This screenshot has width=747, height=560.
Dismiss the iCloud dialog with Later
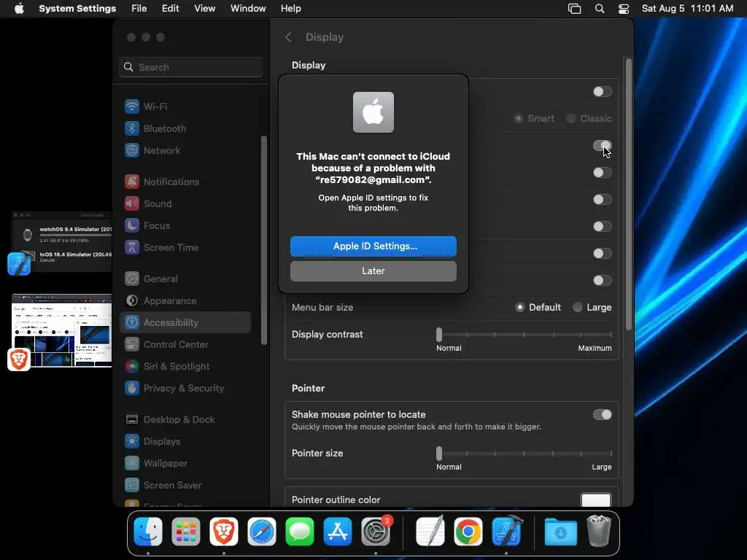373,271
